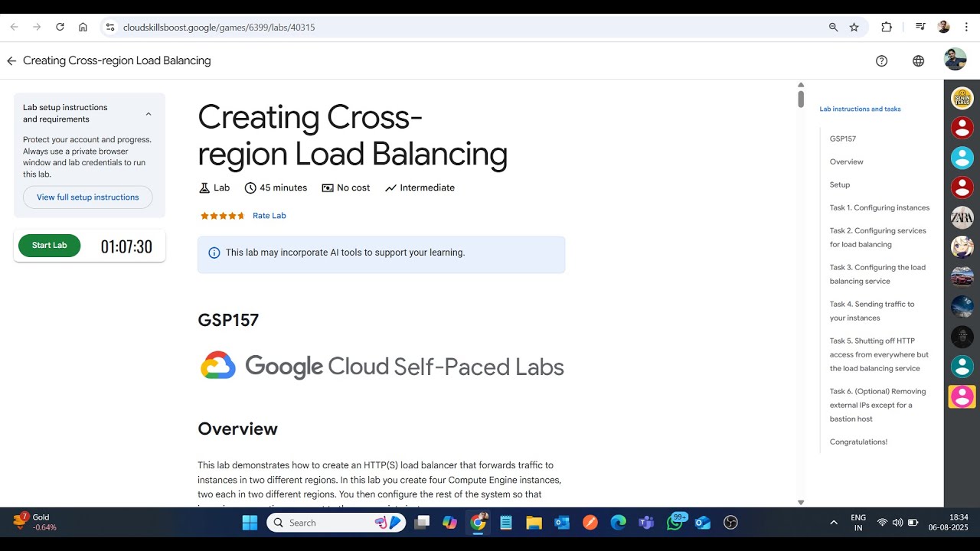Select the red car profile avatar
Viewport: 980px width, 551px height.
[x=962, y=277]
